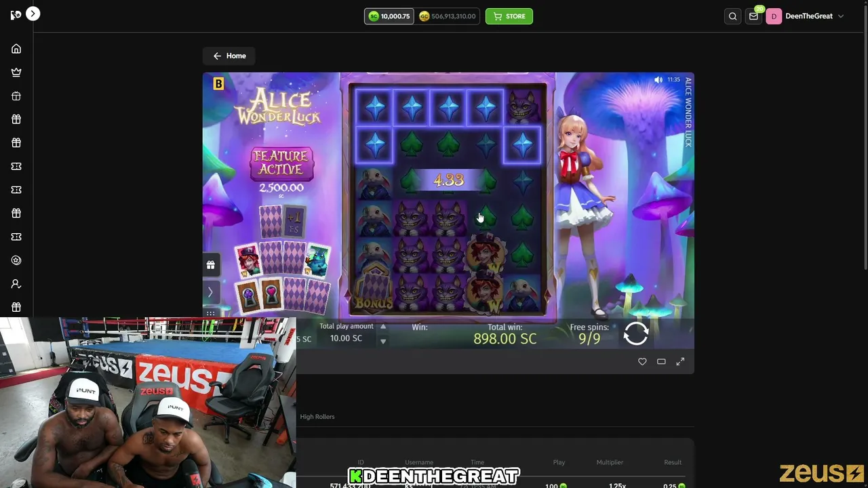Screen dimensions: 868x488
Task: Click the Multiplier column header
Action: 610,462
